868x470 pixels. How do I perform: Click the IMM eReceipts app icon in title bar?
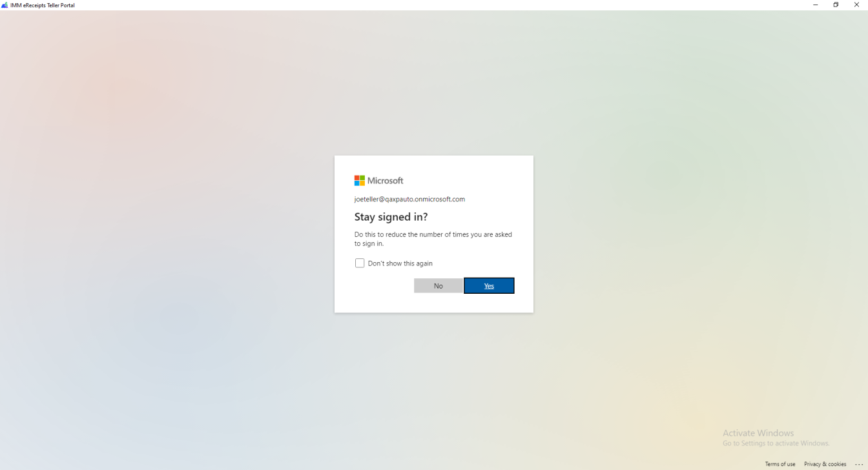click(x=5, y=5)
